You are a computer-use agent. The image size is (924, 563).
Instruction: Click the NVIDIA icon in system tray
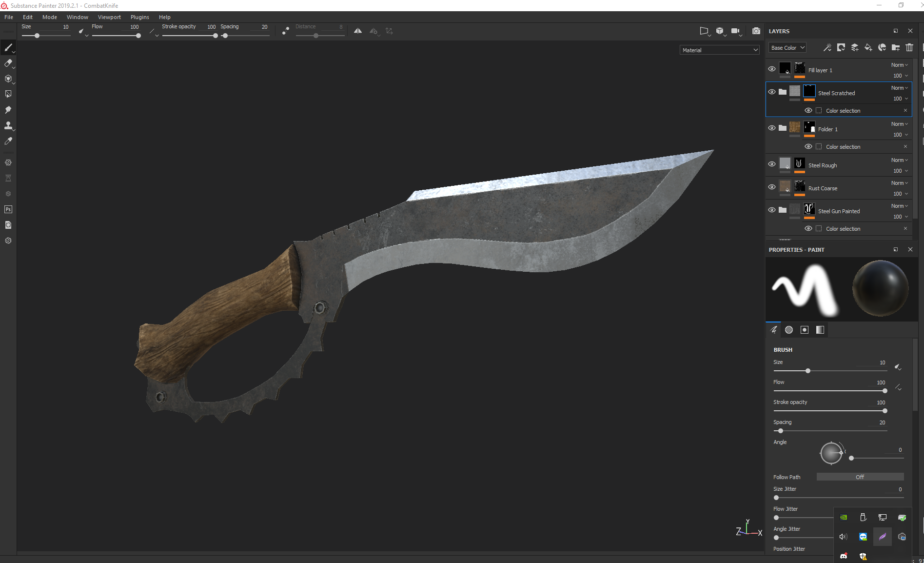[844, 518]
